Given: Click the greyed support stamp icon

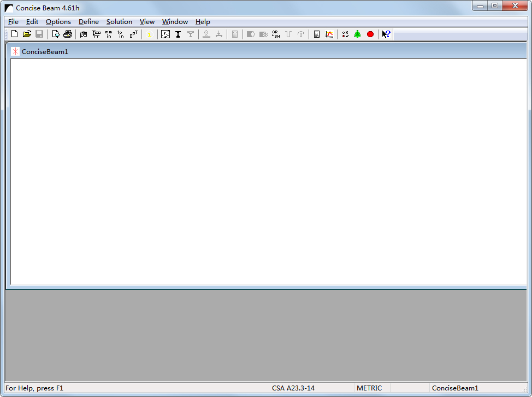Looking at the screenshot, I should (x=206, y=34).
